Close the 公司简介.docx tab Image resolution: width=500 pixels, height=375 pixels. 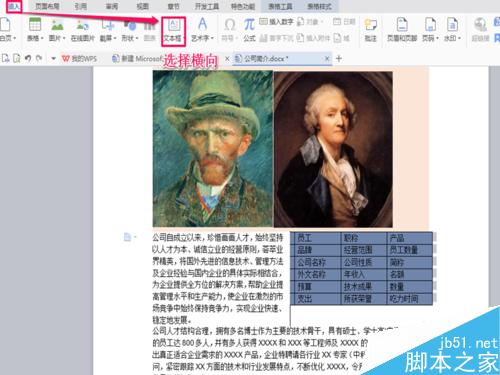[x=327, y=59]
